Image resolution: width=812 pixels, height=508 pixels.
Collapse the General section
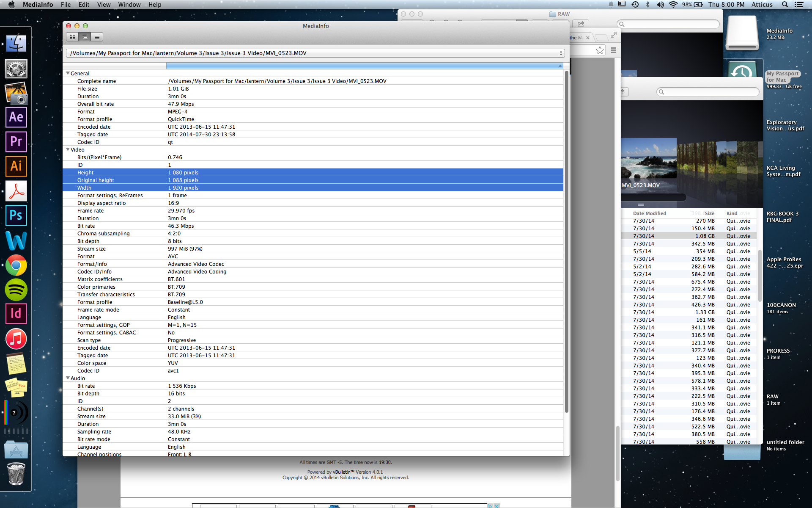click(x=68, y=73)
